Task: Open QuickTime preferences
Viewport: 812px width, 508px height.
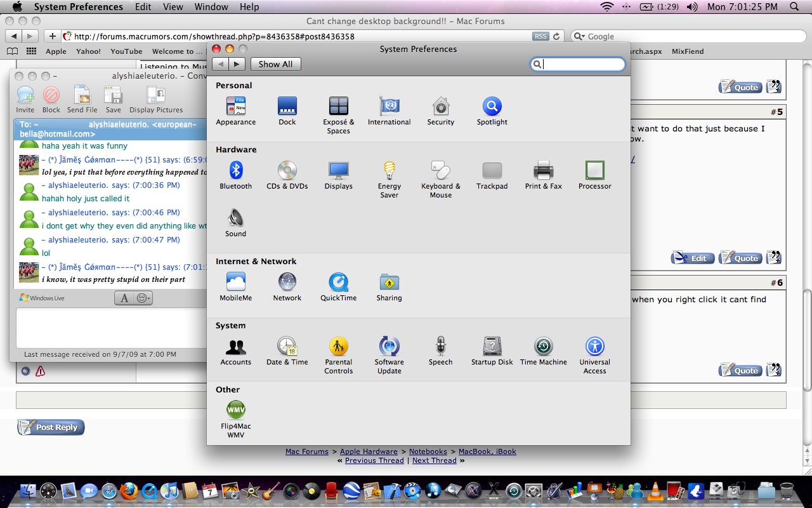Action: pos(338,288)
